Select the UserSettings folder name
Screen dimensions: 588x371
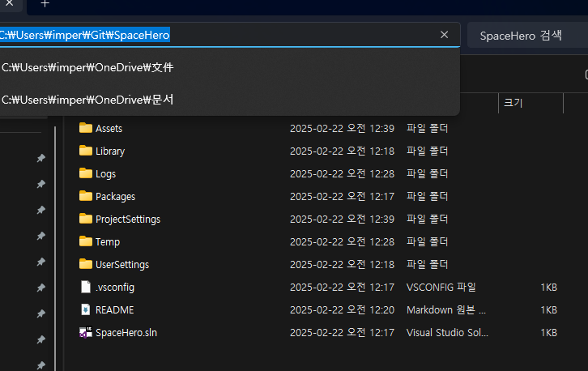tap(122, 264)
